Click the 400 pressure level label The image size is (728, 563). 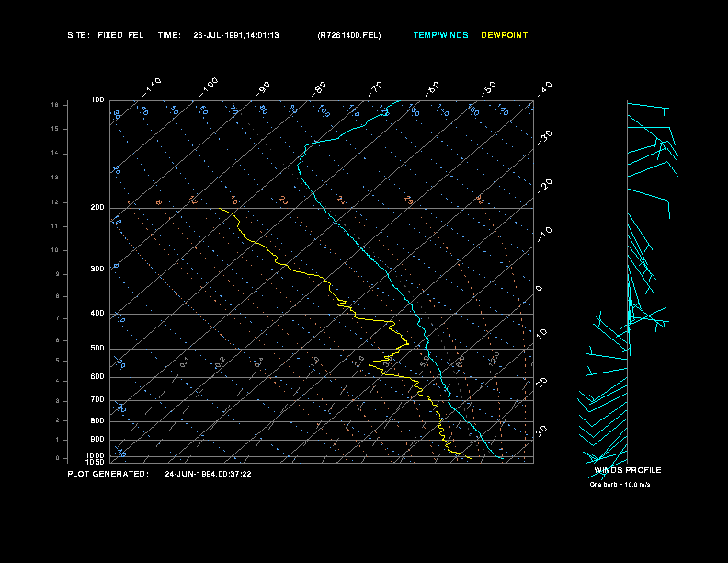point(97,314)
